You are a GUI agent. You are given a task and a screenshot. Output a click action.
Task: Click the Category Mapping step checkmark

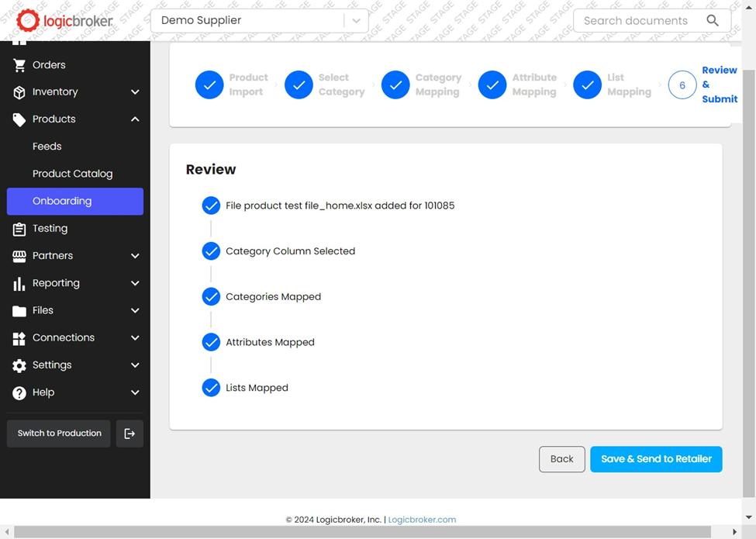pyautogui.click(x=395, y=85)
